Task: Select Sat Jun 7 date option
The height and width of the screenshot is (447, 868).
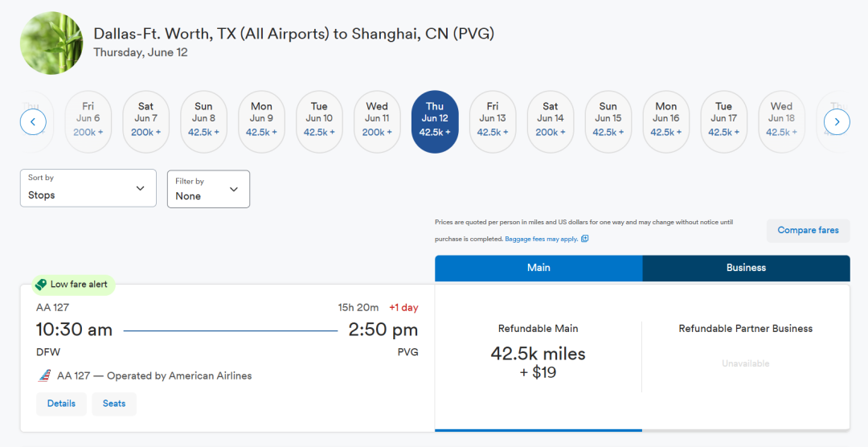Action: (145, 122)
